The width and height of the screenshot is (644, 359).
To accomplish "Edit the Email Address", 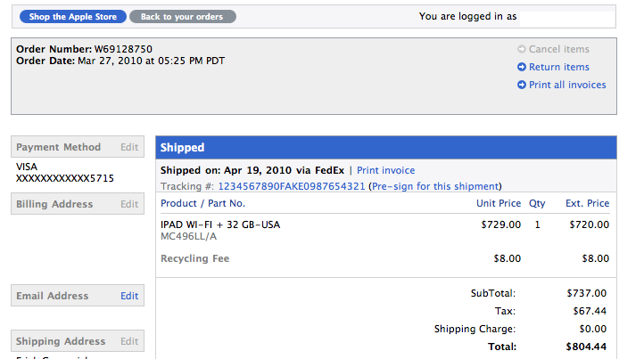I will click(129, 297).
